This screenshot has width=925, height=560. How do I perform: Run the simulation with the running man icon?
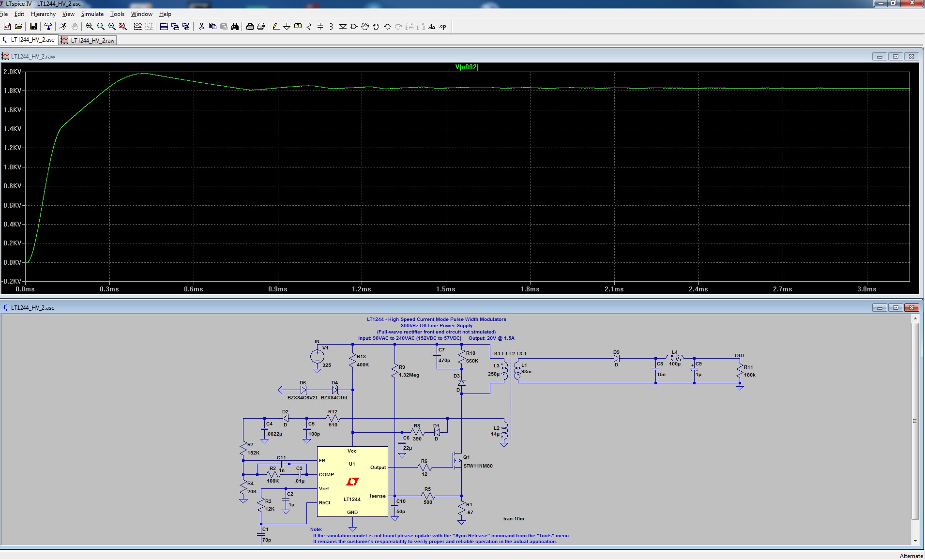coord(63,27)
